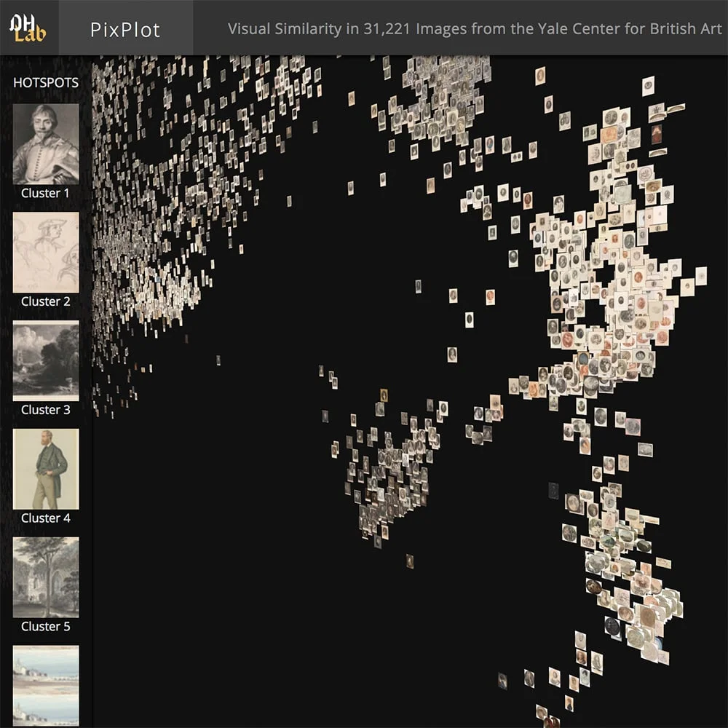This screenshot has height=728, width=728.
Task: Open the Cluster 3 landscape thumbnail
Action: coord(46,361)
